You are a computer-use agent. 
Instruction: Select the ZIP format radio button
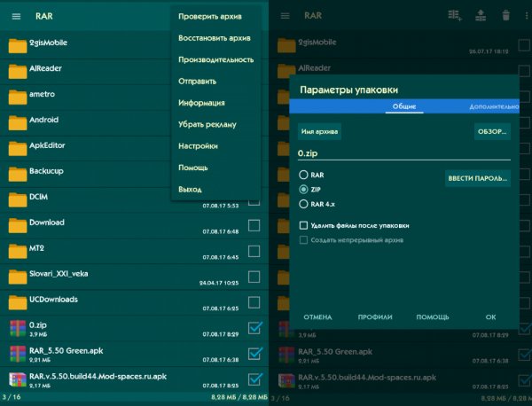pyautogui.click(x=303, y=190)
